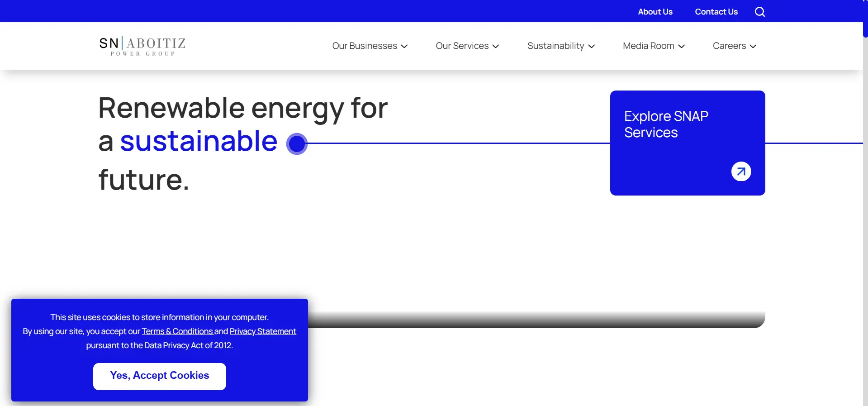Open the Terms & Conditions link
This screenshot has width=868, height=406.
[177, 331]
